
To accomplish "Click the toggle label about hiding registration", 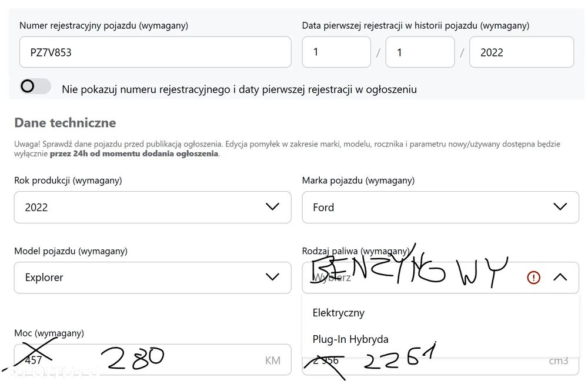I will coord(239,89).
